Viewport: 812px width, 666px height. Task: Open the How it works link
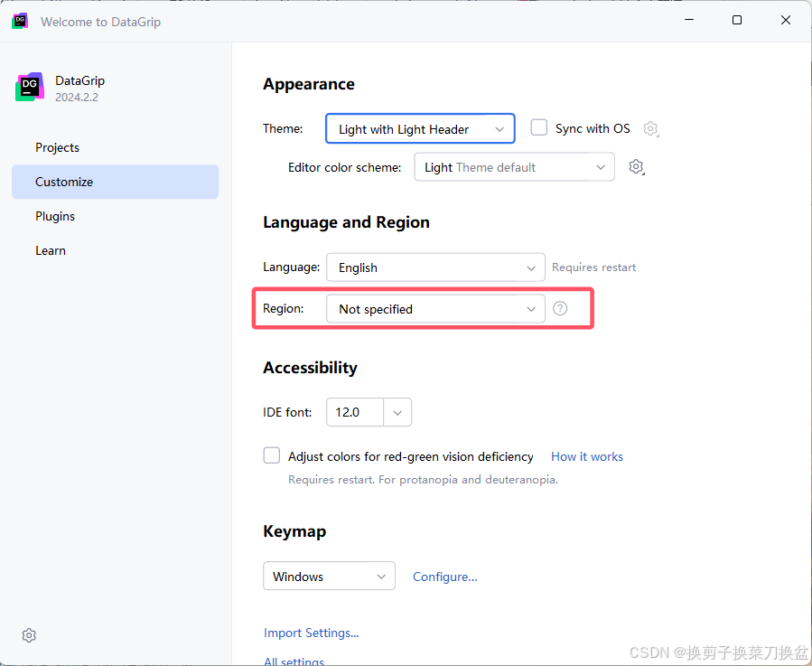[x=587, y=456]
